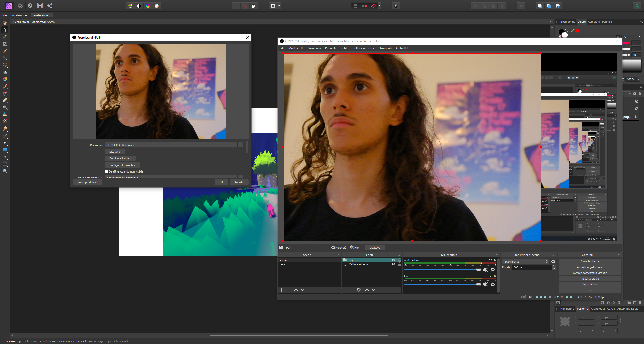Viewport: 644px width, 344px height.
Task: Switch to the Liquify persona icon
Action: pos(20,6)
